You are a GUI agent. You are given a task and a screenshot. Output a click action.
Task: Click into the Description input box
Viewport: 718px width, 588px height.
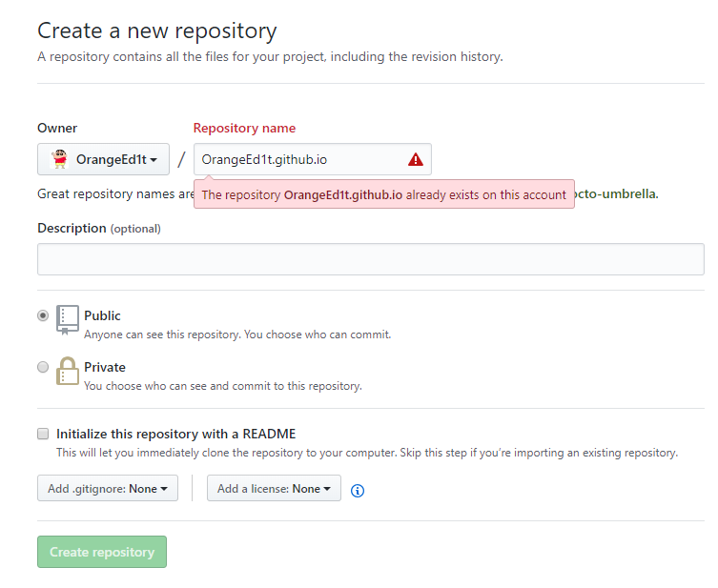pyautogui.click(x=370, y=259)
